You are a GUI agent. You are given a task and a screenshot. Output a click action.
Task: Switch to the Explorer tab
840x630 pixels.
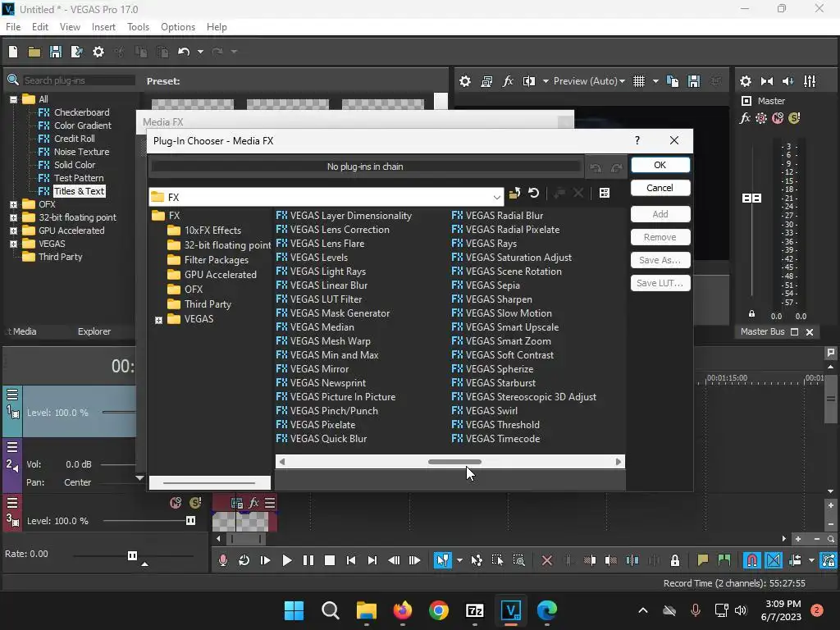(94, 331)
